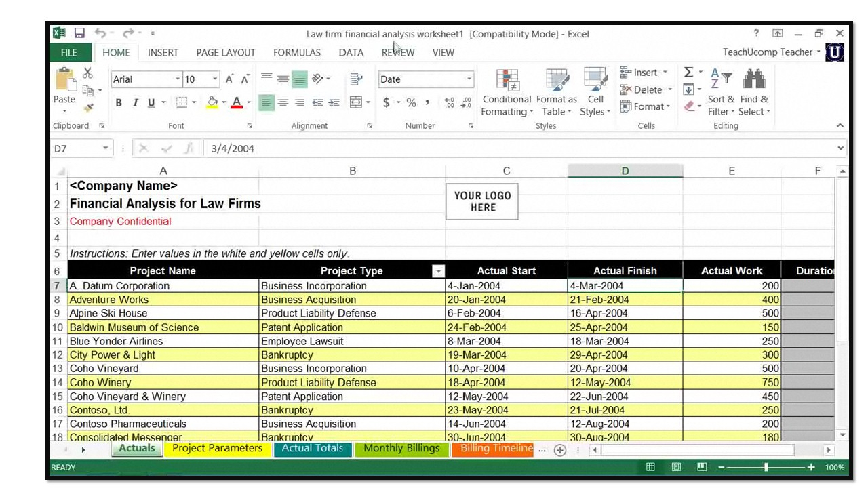
Task: Click the Format Painter brush icon
Action: pos(88,108)
